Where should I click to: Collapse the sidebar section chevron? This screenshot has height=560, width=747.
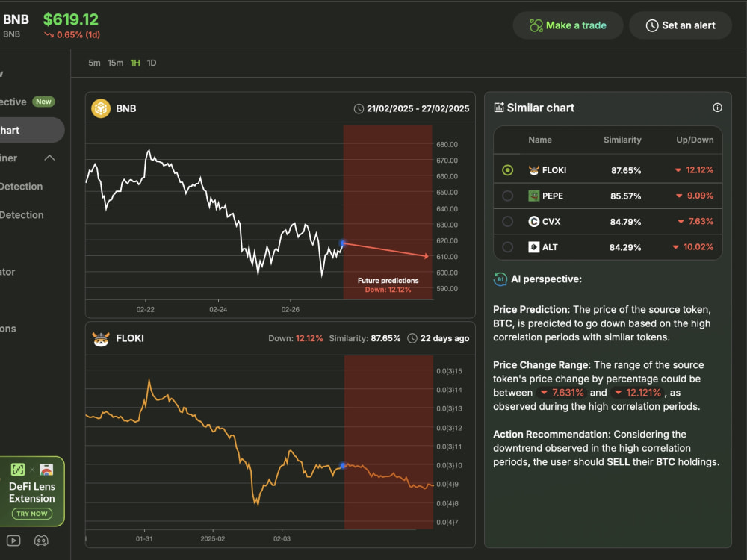coord(49,158)
